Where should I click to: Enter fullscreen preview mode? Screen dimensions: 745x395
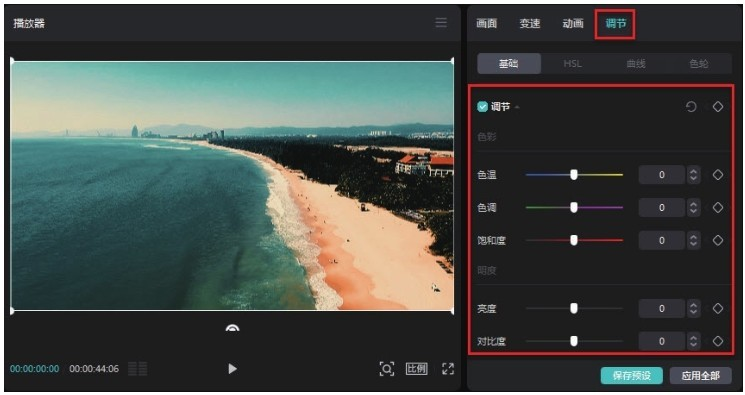448,368
